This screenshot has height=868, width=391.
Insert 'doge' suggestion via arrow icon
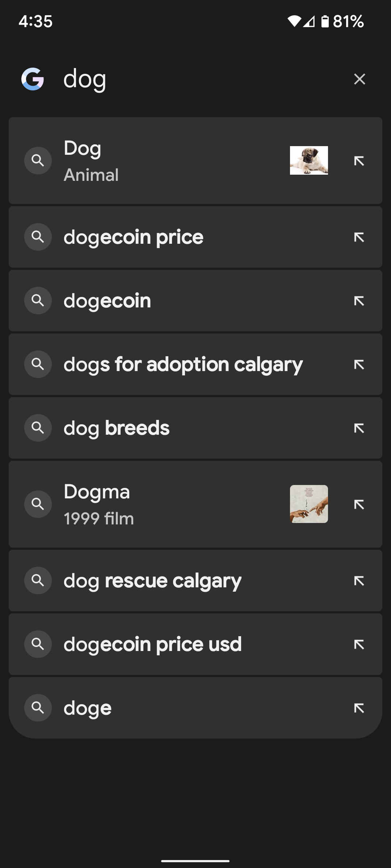pos(359,708)
